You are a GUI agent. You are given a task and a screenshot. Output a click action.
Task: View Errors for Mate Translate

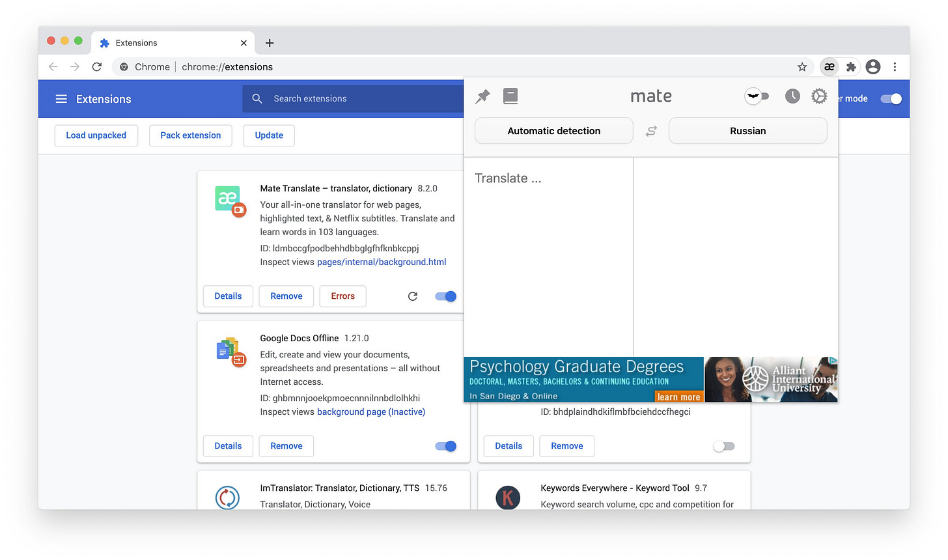(x=343, y=296)
